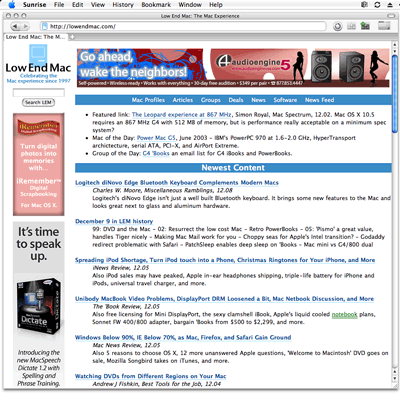This screenshot has width=400, height=400.
Task: Click the Search LEM button
Action: pyautogui.click(x=38, y=102)
